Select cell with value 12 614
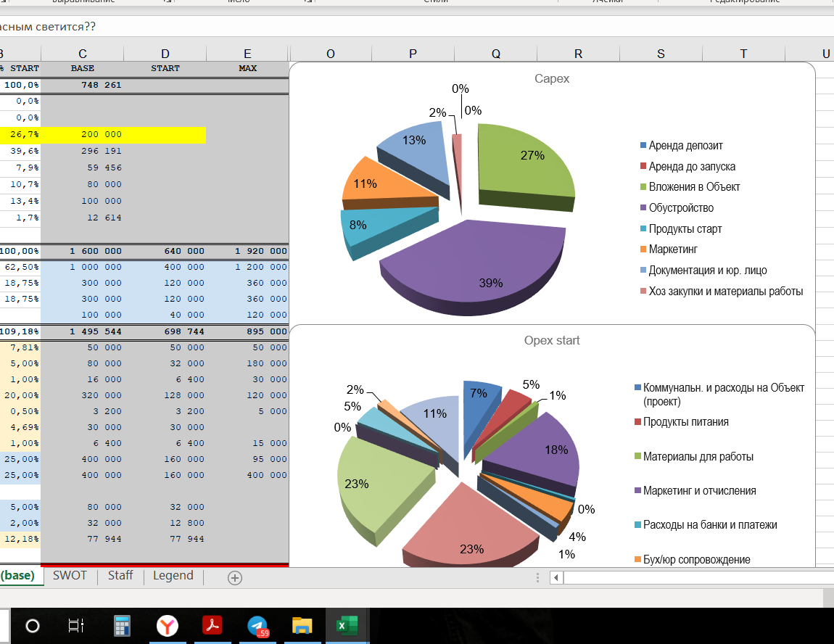 pos(83,218)
